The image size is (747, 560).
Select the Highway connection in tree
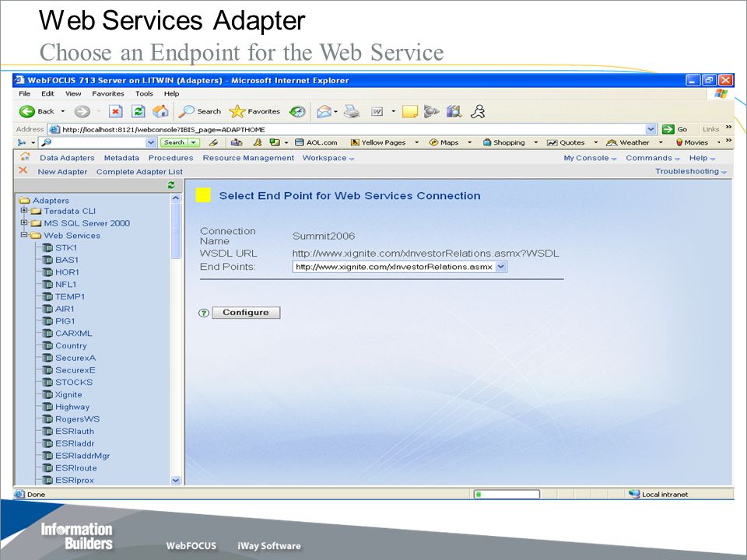pos(72,407)
